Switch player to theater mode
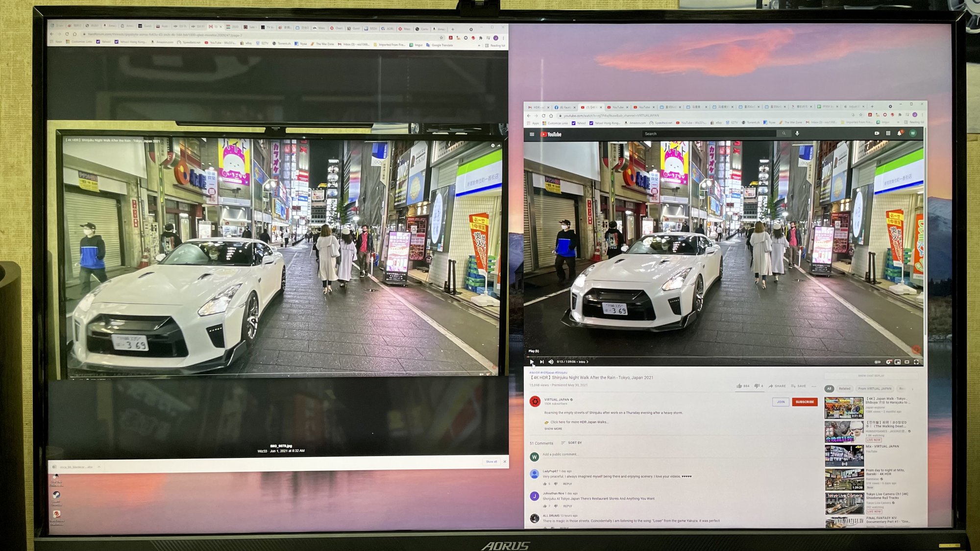980x551 pixels. click(907, 362)
